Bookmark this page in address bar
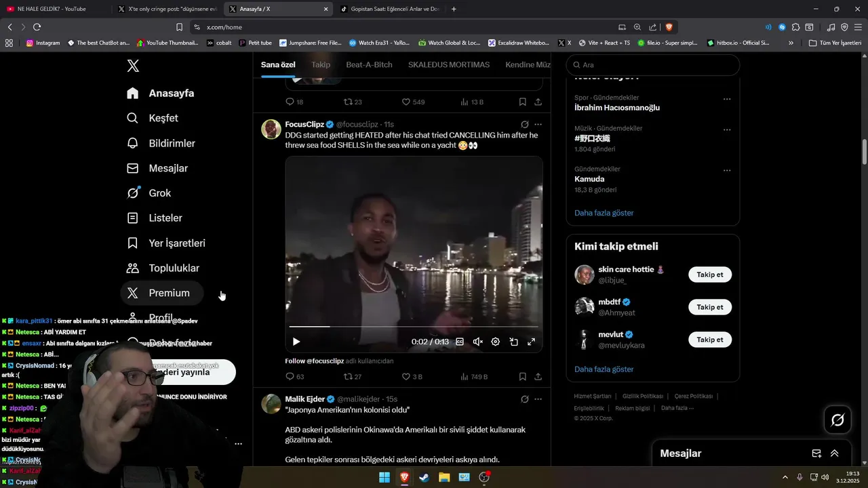This screenshot has height=488, width=868. point(179,27)
